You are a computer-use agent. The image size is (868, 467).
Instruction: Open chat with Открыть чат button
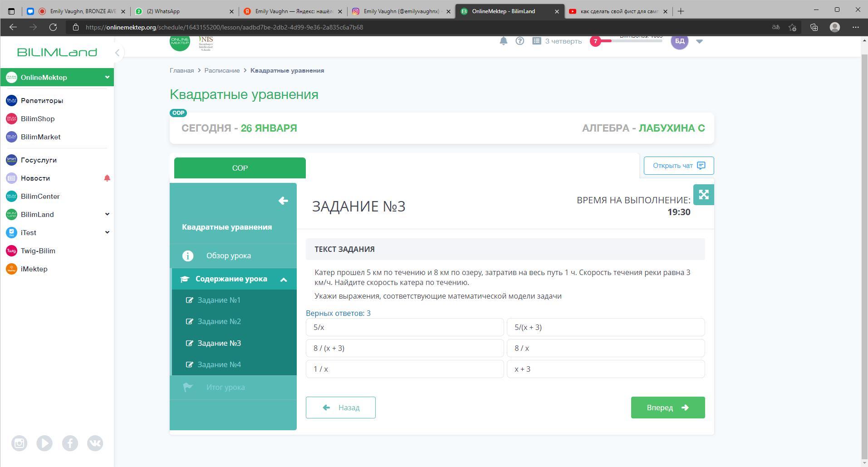[679, 166]
